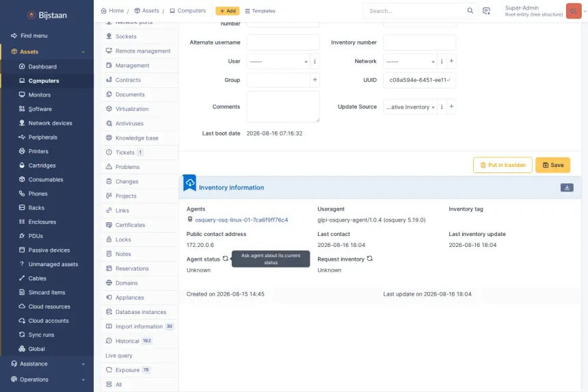Viewport: 588px width, 392px height.
Task: Open the All tab
Action: [139, 384]
